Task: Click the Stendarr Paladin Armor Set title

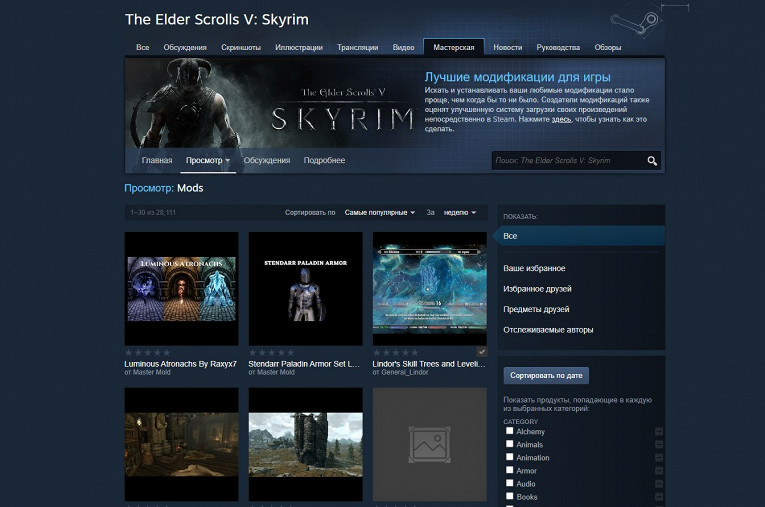Action: (x=304, y=364)
